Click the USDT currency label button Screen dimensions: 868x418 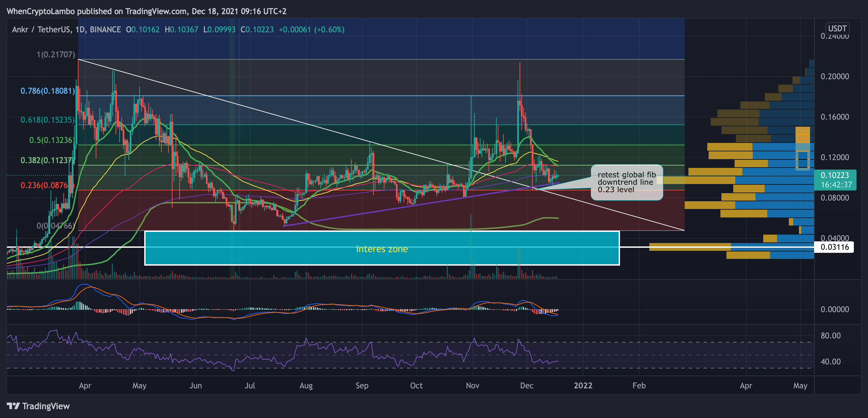[x=837, y=28]
